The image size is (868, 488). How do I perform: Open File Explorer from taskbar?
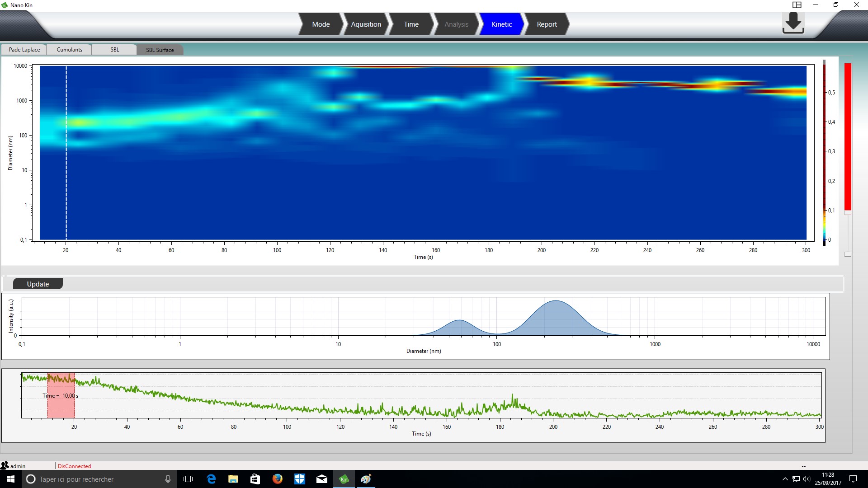click(x=233, y=479)
